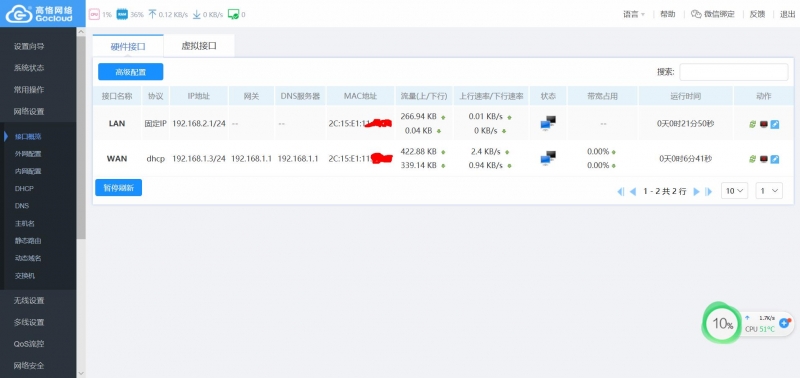Click the blue edit pencil icon for WAN
Screen dimensions: 800x378
click(x=774, y=159)
